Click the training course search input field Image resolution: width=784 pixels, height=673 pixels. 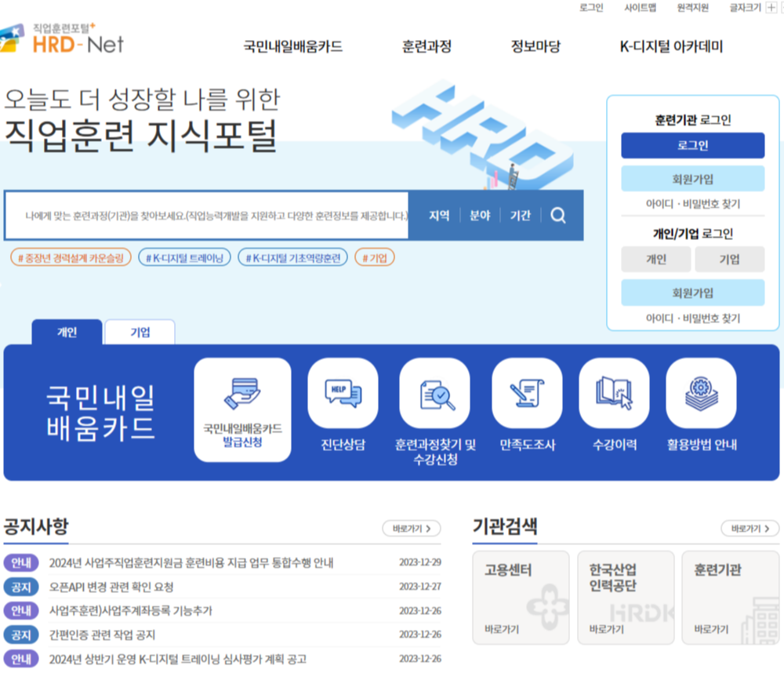click(207, 216)
